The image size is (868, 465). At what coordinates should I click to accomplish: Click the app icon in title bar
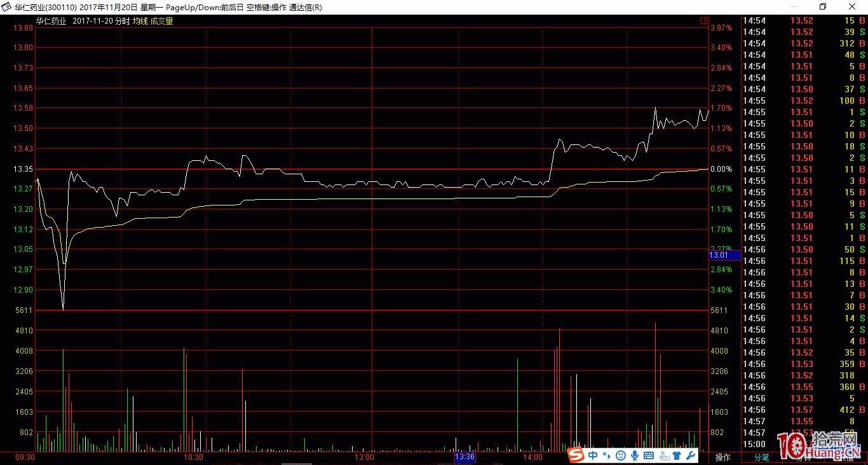coord(6,7)
